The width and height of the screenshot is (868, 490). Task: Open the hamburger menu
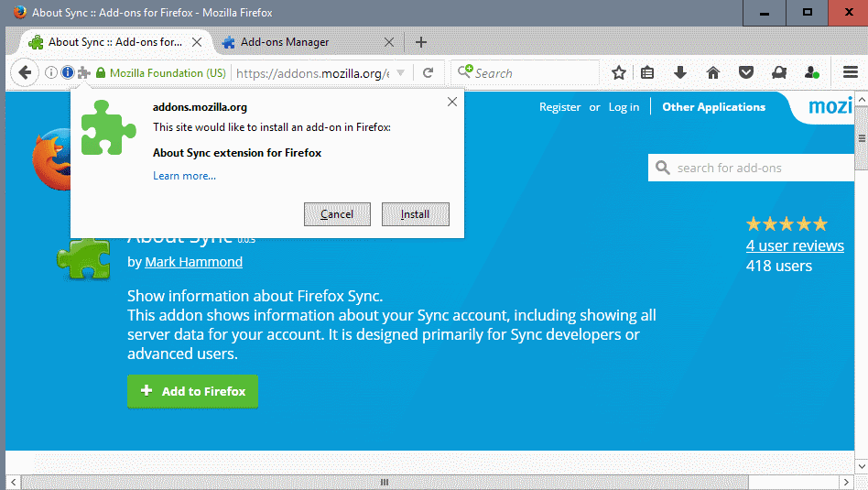(850, 73)
